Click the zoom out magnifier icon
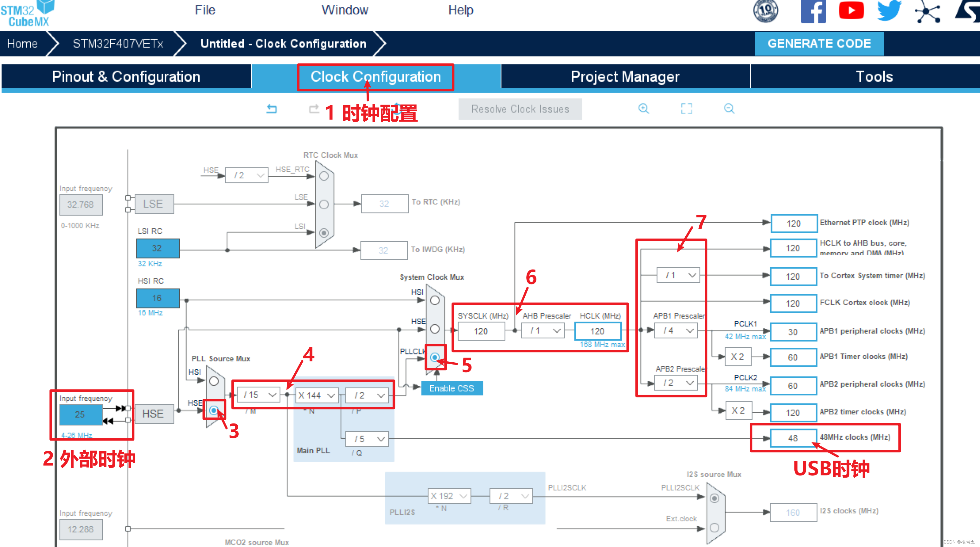The height and width of the screenshot is (547, 980). (729, 109)
